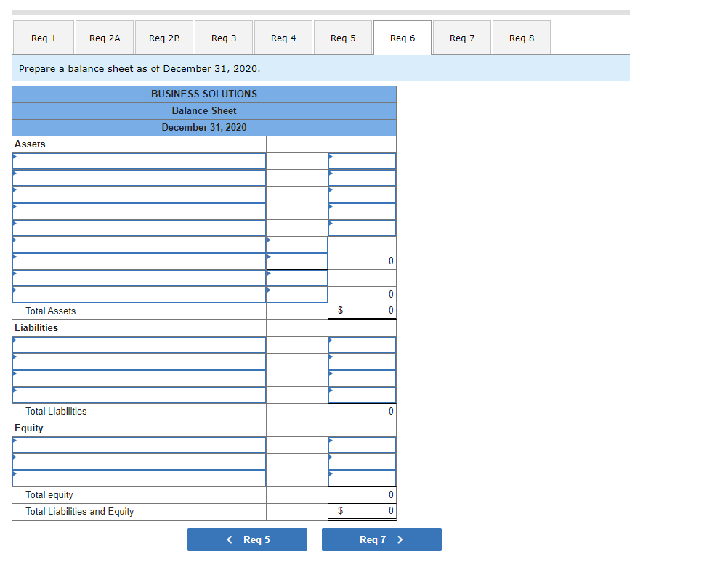Open the first account dropdown under Liabilities
The image size is (728, 575).
pos(138,344)
